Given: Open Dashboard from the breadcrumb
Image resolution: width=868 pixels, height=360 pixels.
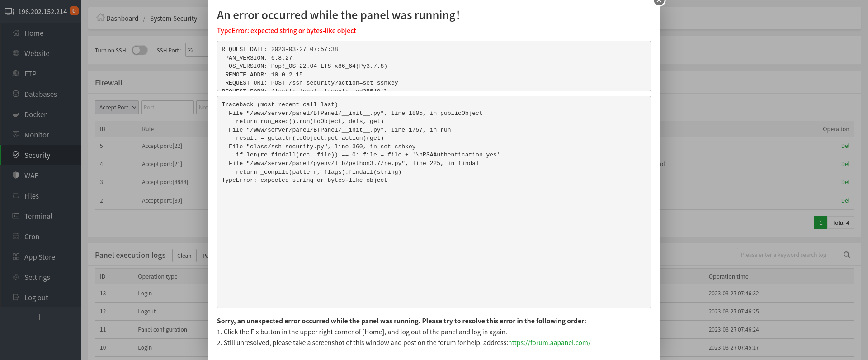Looking at the screenshot, I should [x=122, y=18].
